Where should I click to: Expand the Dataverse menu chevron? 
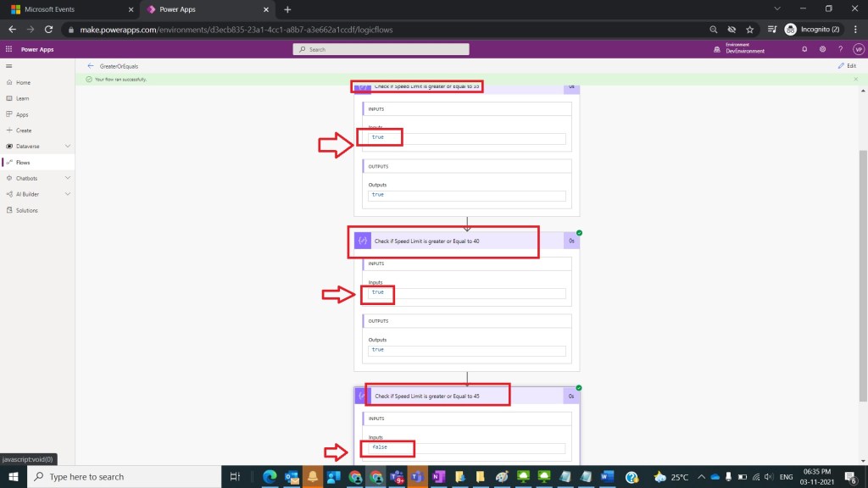click(68, 147)
